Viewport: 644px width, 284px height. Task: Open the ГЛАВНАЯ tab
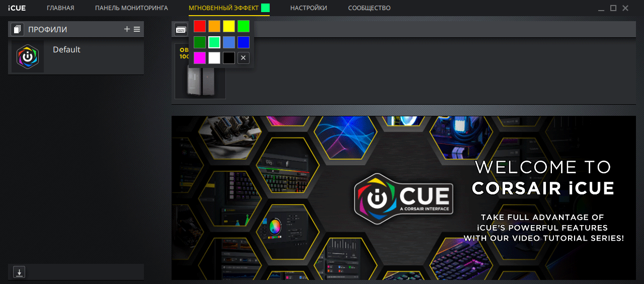60,8
